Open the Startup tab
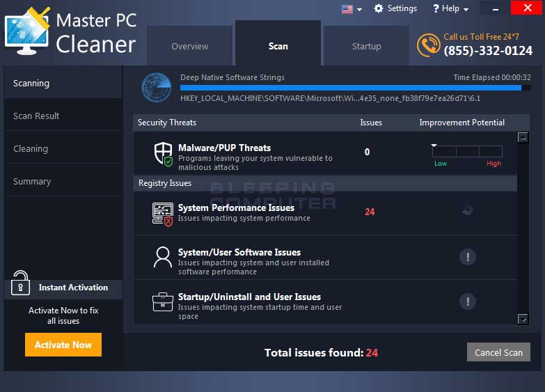The width and height of the screenshot is (545, 392). coord(366,46)
